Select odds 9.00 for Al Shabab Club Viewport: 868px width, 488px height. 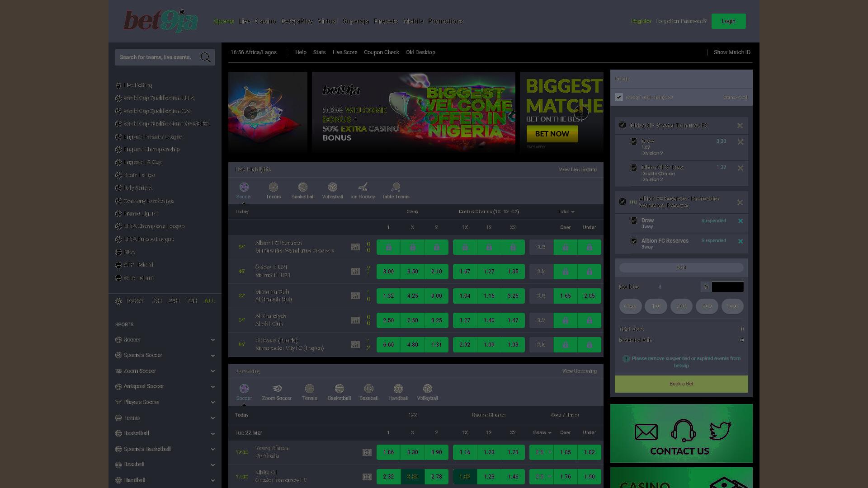pos(436,296)
